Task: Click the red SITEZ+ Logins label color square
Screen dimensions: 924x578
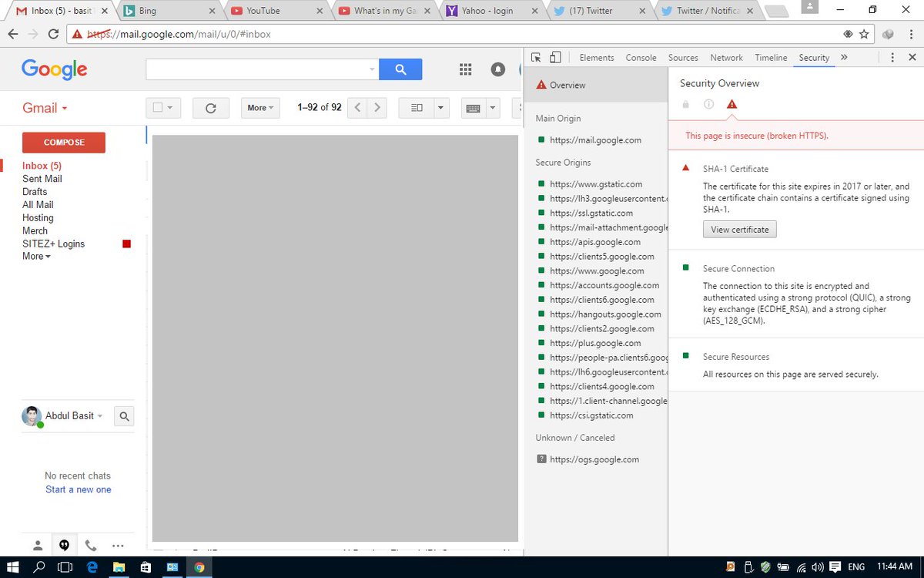Action: (x=127, y=244)
